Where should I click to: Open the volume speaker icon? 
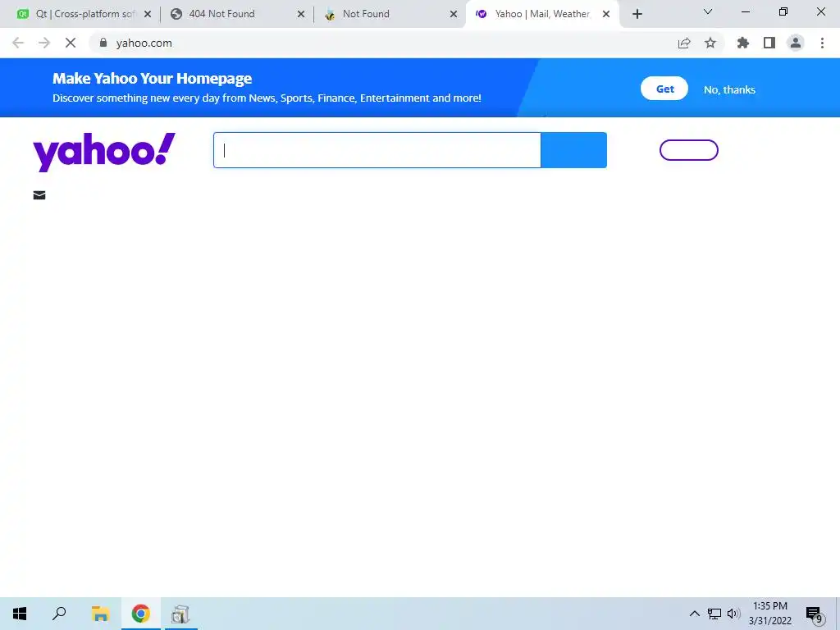point(733,614)
